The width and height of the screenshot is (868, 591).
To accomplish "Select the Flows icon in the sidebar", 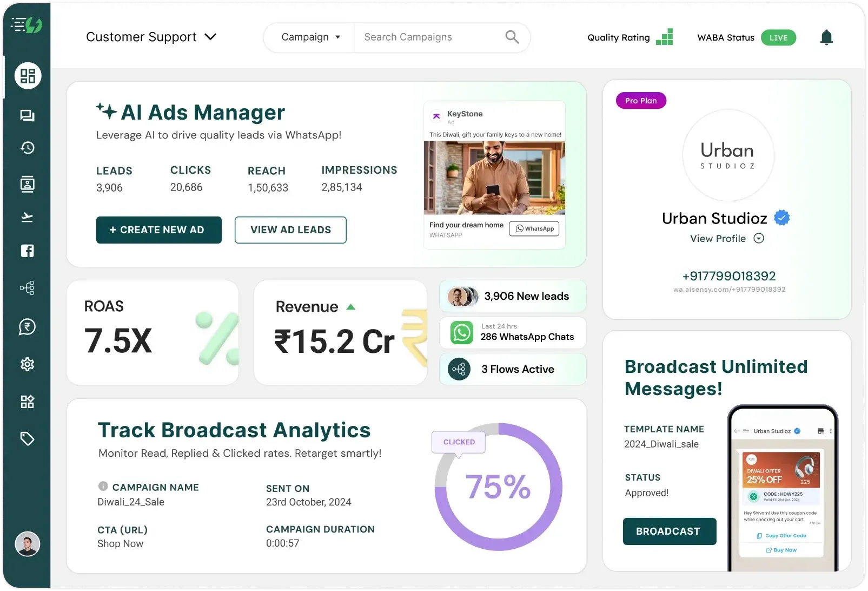I will 28,287.
